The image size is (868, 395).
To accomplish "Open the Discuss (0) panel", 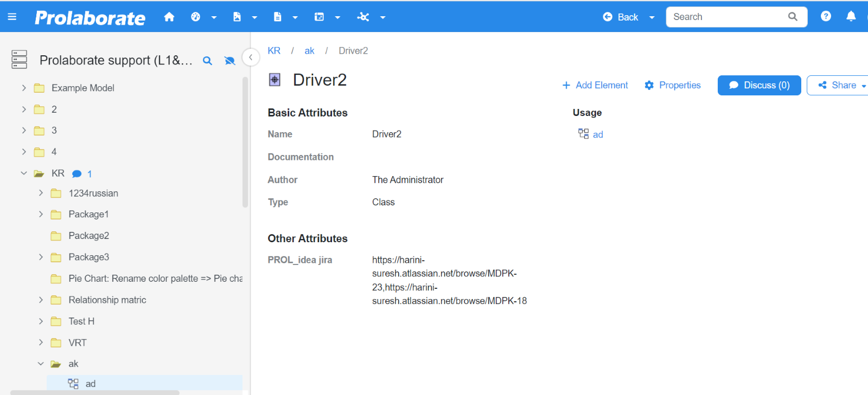I will point(759,85).
